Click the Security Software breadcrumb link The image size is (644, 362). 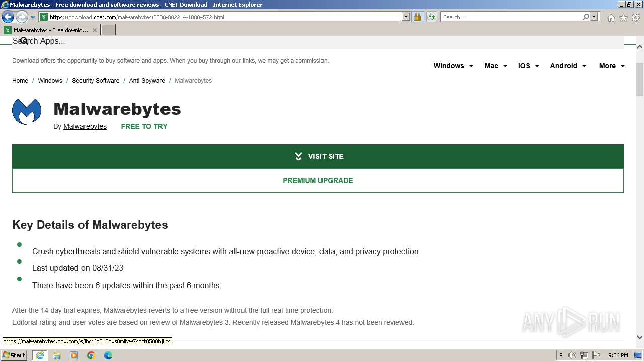(x=96, y=80)
